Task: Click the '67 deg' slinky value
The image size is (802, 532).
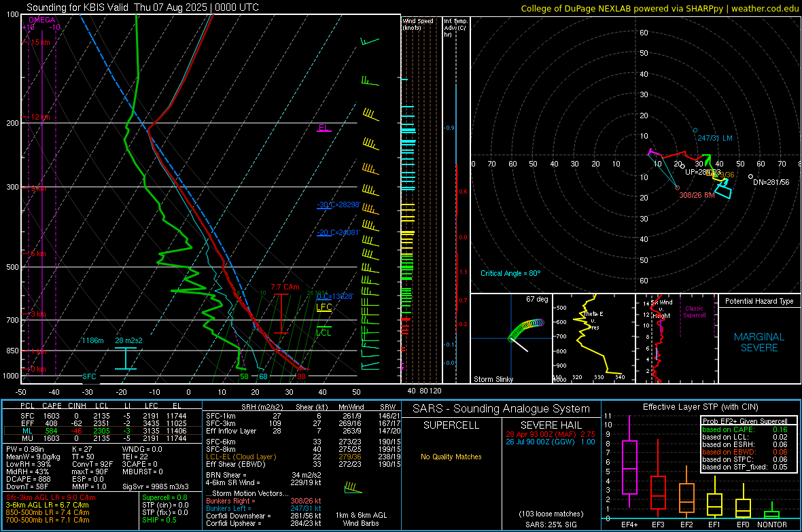Action: (x=537, y=299)
